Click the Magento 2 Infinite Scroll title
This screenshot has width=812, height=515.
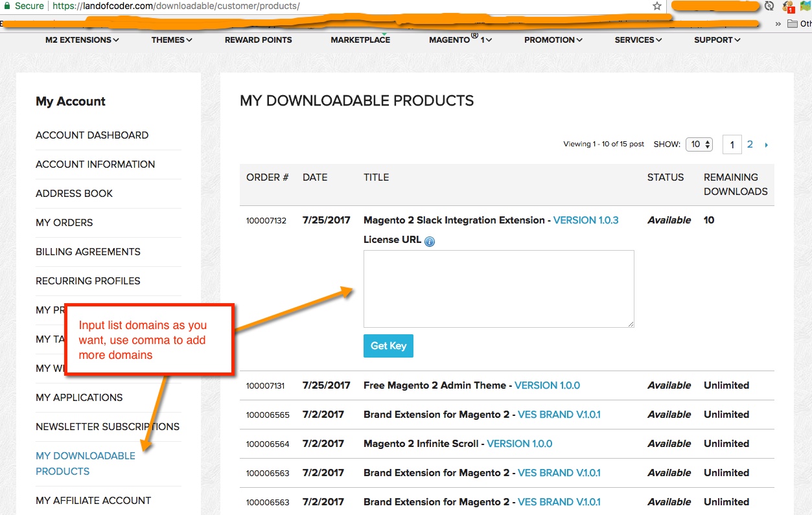pyautogui.click(x=421, y=444)
